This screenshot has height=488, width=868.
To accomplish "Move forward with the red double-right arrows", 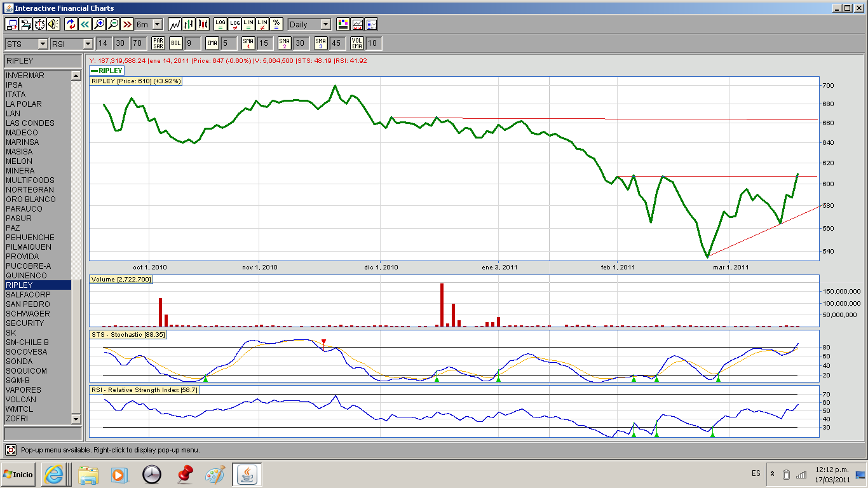I will [127, 24].
